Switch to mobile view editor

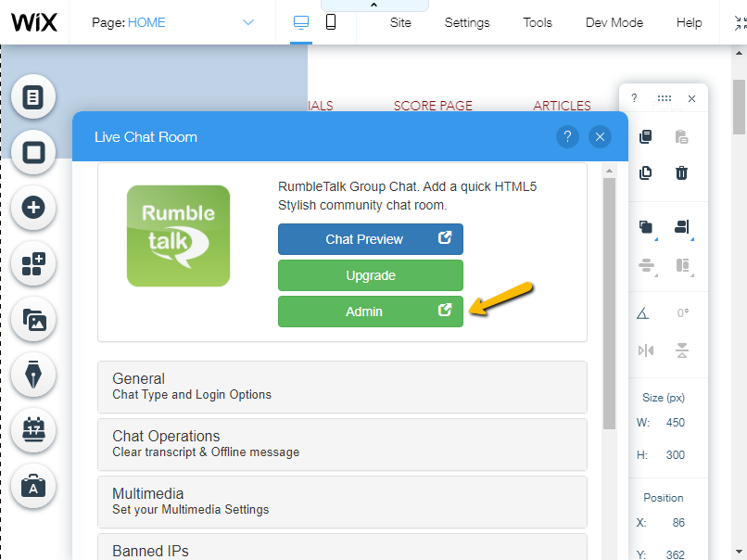click(x=331, y=22)
